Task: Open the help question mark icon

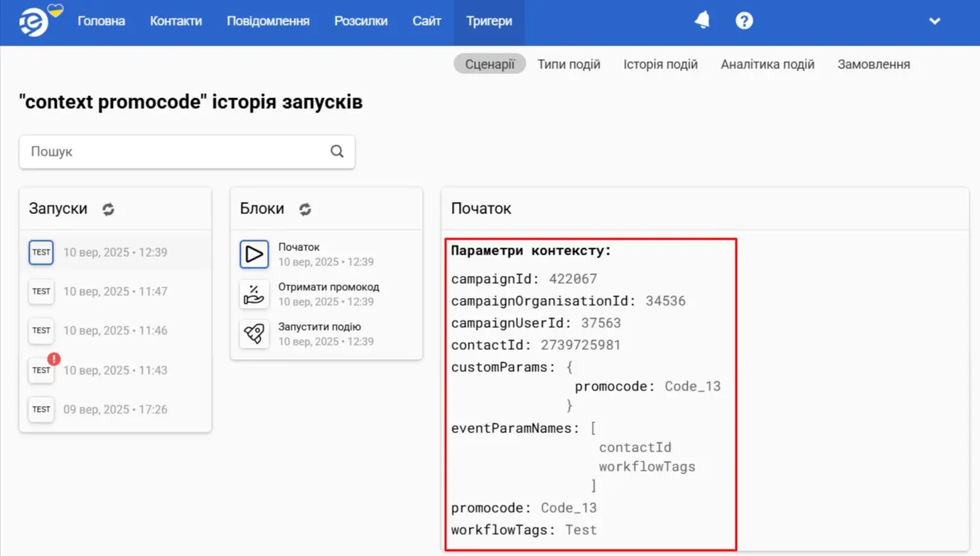Action: pyautogui.click(x=744, y=21)
